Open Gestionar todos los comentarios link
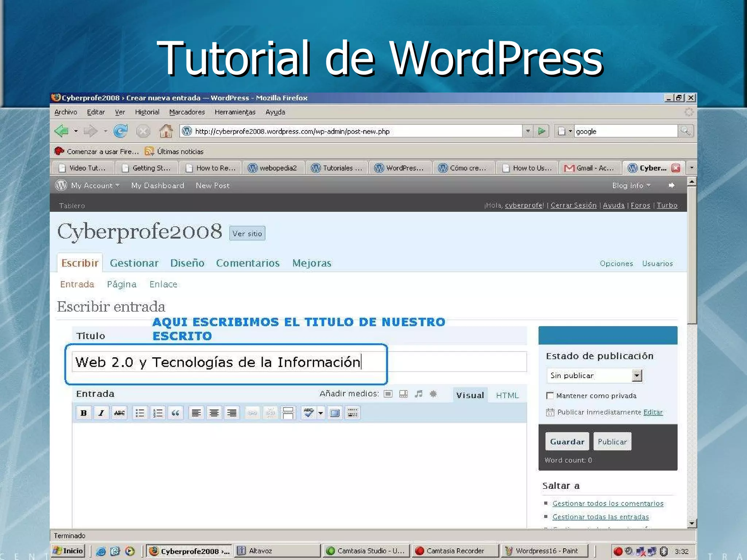This screenshot has height=560, width=747. pos(608,503)
